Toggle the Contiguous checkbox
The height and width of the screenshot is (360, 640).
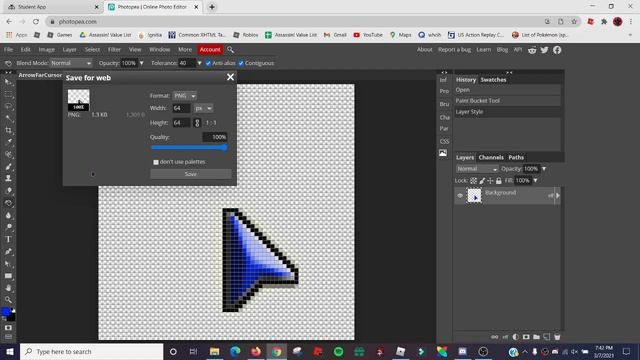coord(241,63)
